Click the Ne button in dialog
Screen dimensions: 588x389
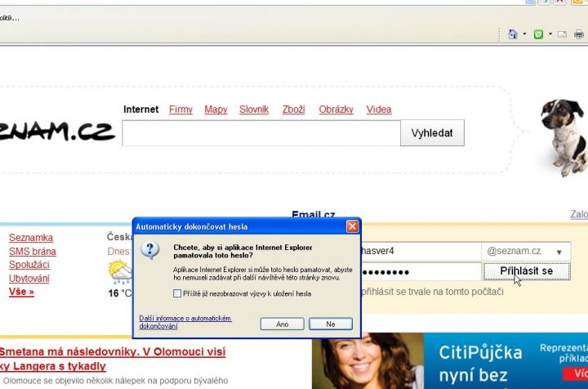331,324
